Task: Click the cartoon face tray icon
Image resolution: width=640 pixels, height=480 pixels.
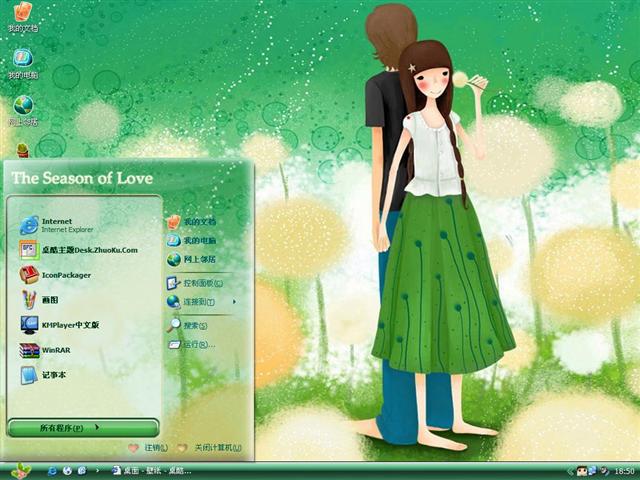Action: click(x=582, y=471)
